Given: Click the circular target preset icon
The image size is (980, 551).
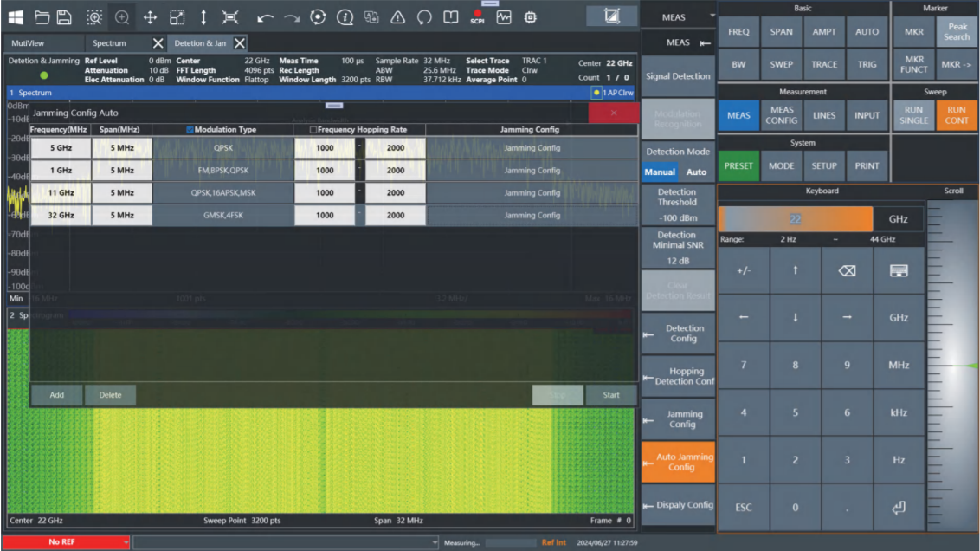Looking at the screenshot, I should (x=318, y=17).
